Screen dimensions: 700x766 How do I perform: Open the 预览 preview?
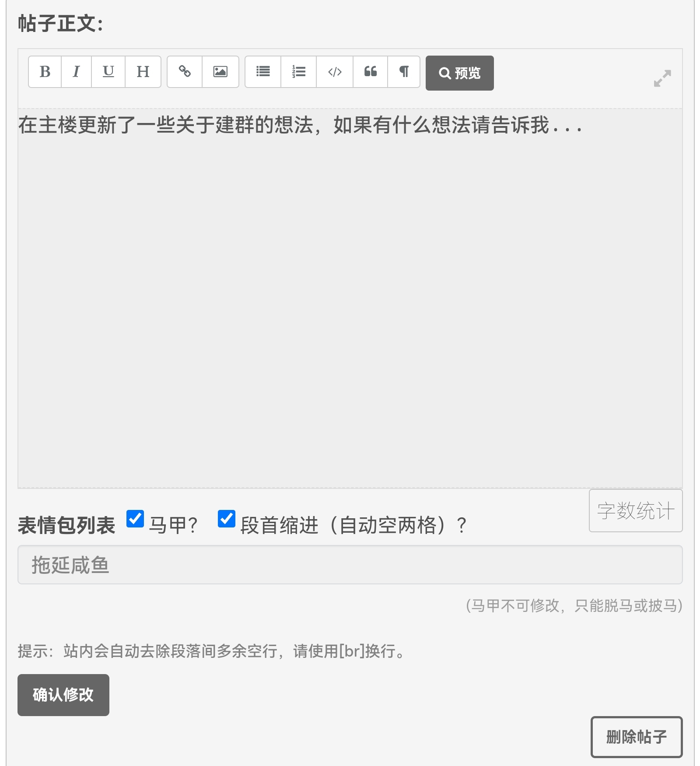click(459, 73)
